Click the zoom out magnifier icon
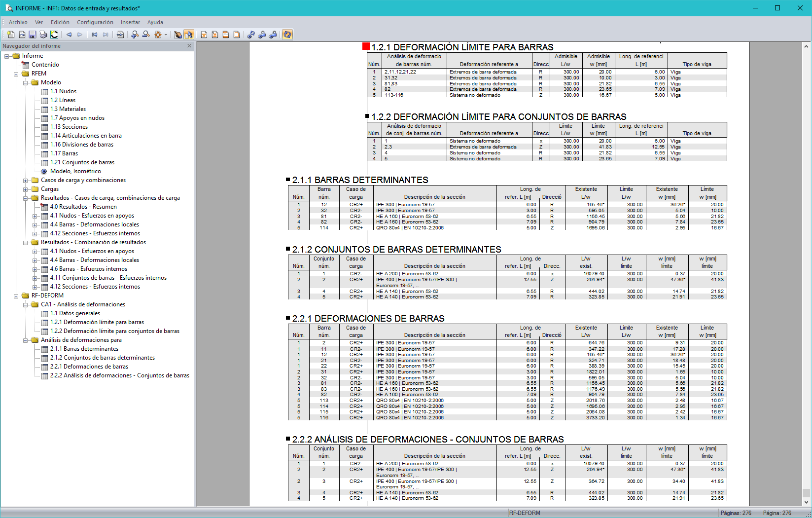This screenshot has height=518, width=812. (146, 35)
